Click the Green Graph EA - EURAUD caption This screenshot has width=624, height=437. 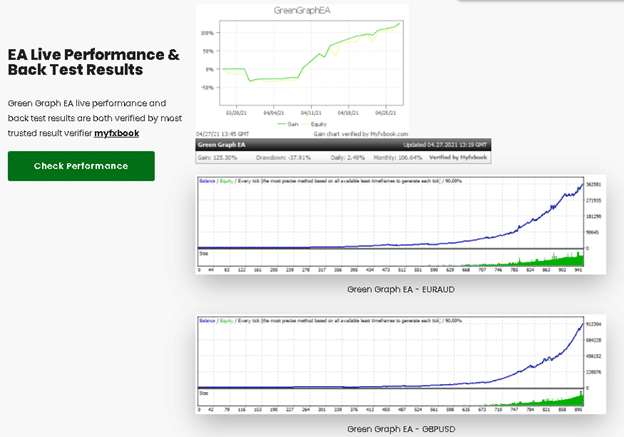coord(401,289)
